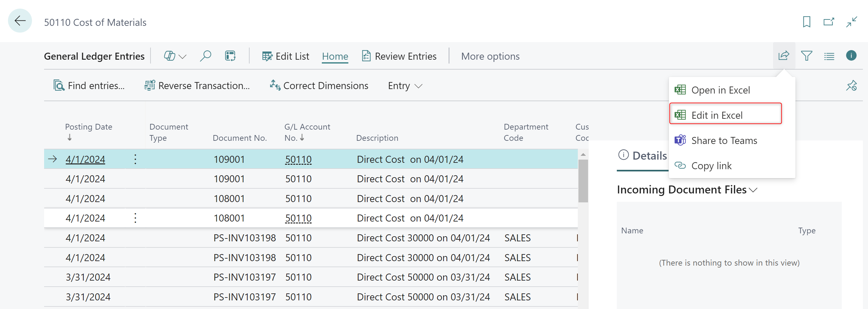
Task: Select first PS-INV103198 document number
Action: coord(244,238)
